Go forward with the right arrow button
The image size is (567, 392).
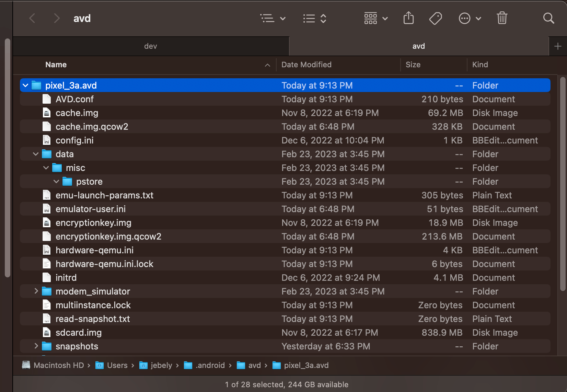[57, 18]
